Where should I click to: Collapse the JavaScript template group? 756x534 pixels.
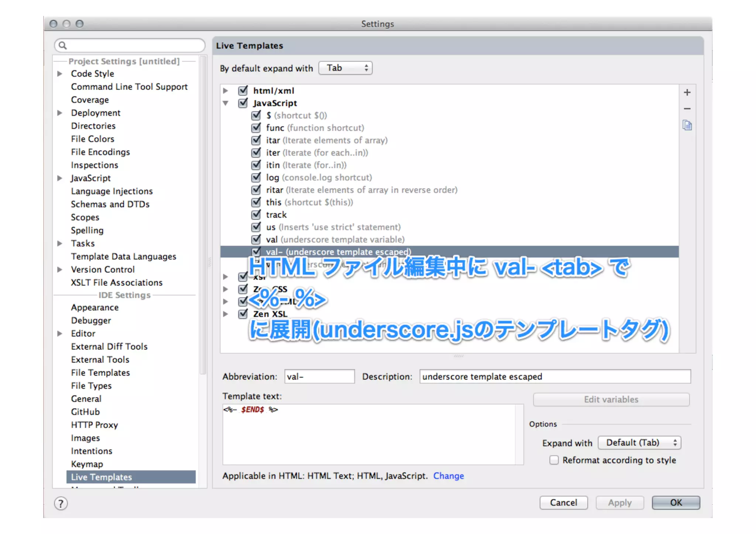coord(226,103)
